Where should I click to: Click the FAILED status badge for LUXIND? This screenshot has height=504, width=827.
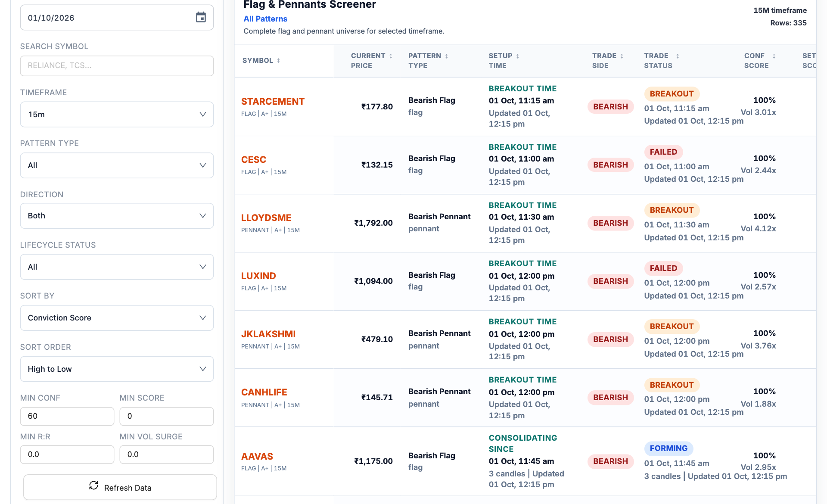[663, 268]
